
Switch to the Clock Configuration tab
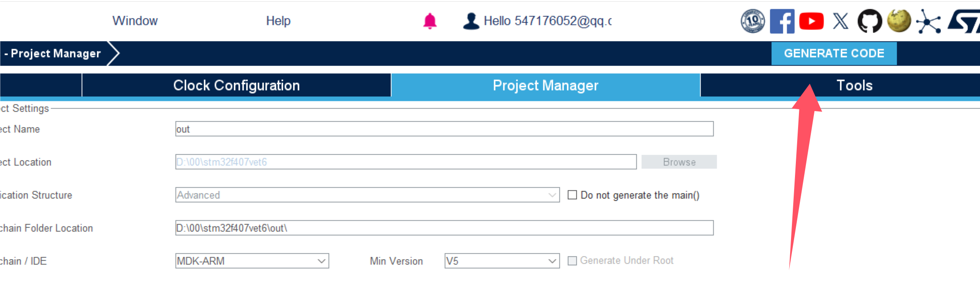point(236,85)
